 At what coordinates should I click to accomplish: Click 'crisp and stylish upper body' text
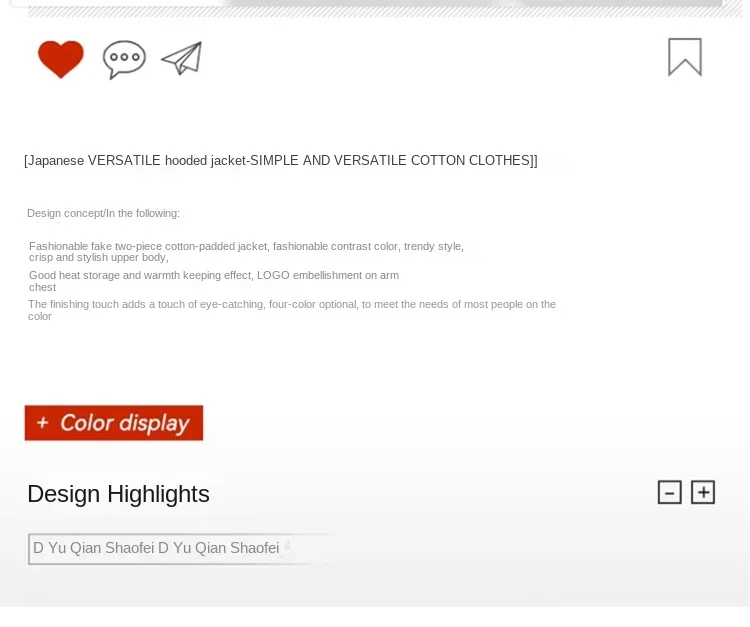(x=98, y=257)
